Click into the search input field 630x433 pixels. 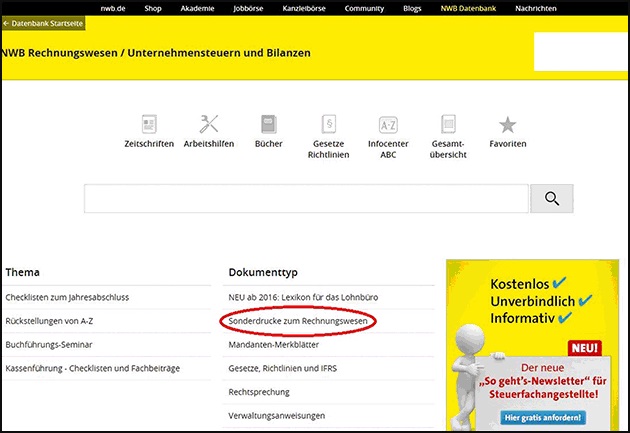click(305, 199)
